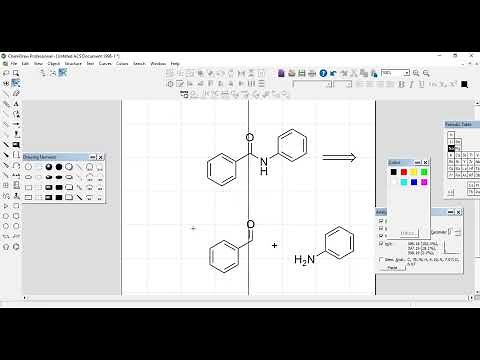Open the File menu
This screenshot has height=360, width=480.
click(x=14, y=63)
